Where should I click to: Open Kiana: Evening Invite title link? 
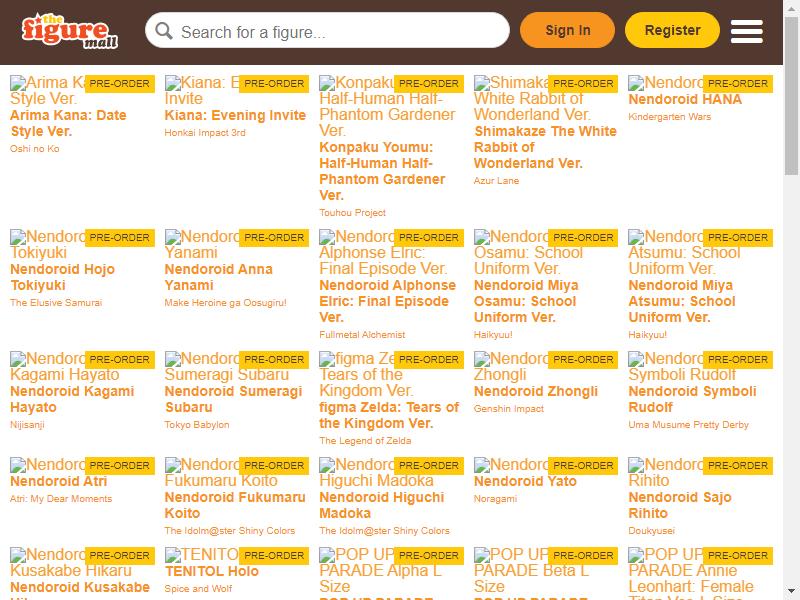pos(235,115)
